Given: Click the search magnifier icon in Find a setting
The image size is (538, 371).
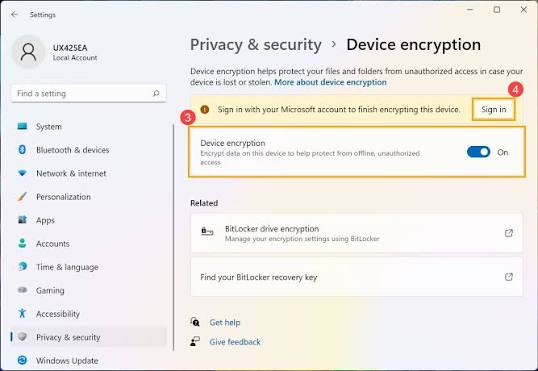Looking at the screenshot, I should 156,93.
